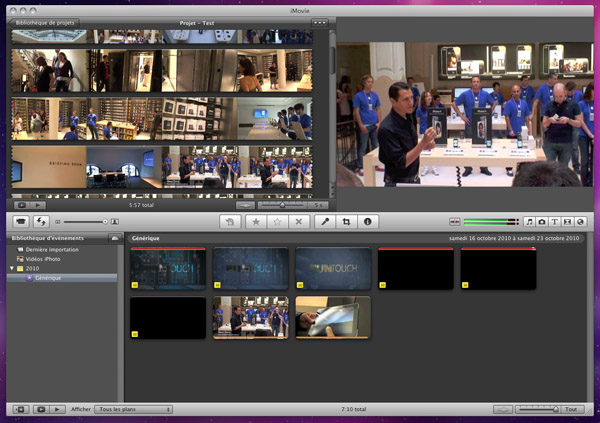
Task: Select Dernière importation in the sidebar
Action: coord(52,250)
